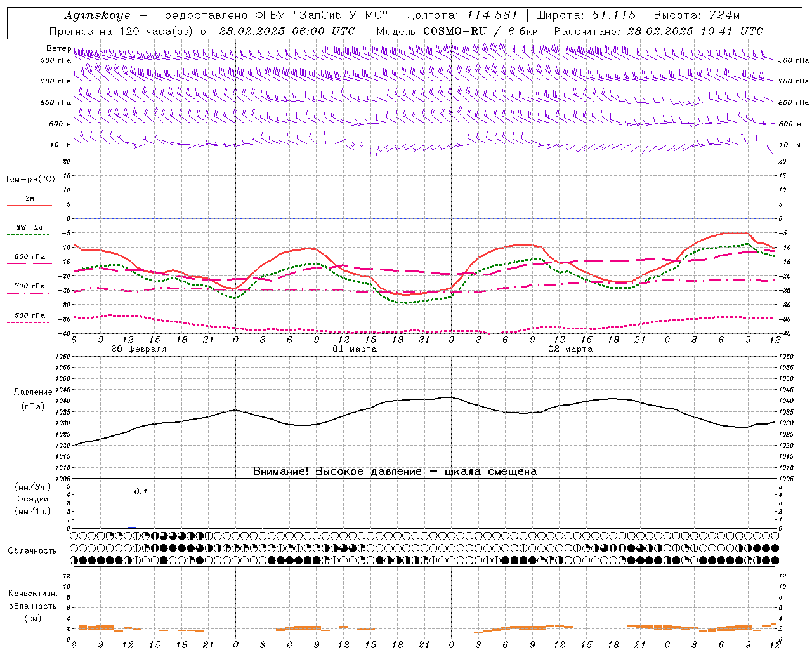Select the "Прогноз на 120 часа(ов)" forecast text
This screenshot has height=650, width=812.
coord(122,31)
